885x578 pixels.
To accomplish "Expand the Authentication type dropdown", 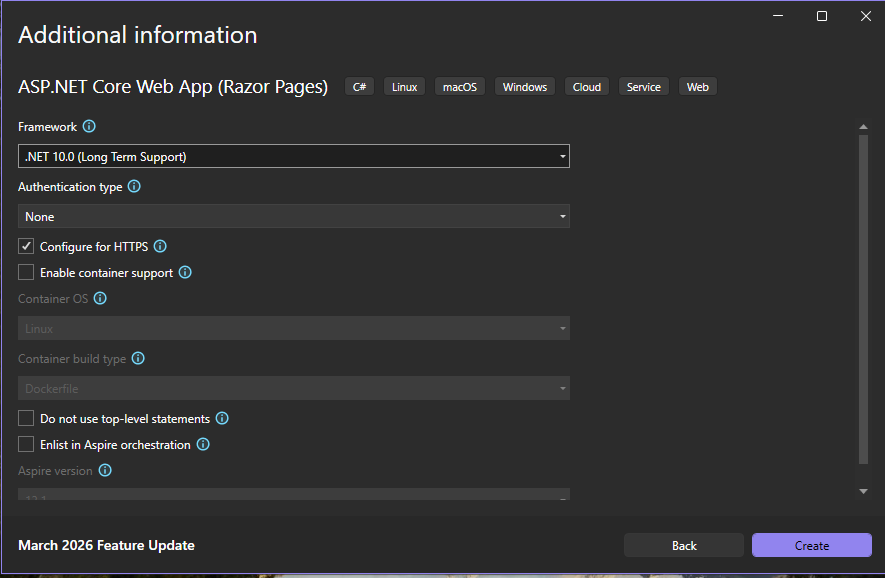I will [x=294, y=217].
